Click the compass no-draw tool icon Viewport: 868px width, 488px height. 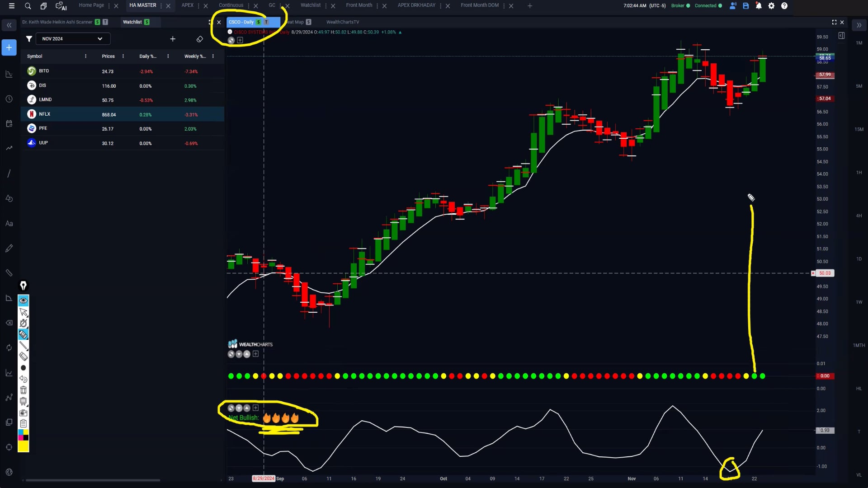click(x=24, y=323)
